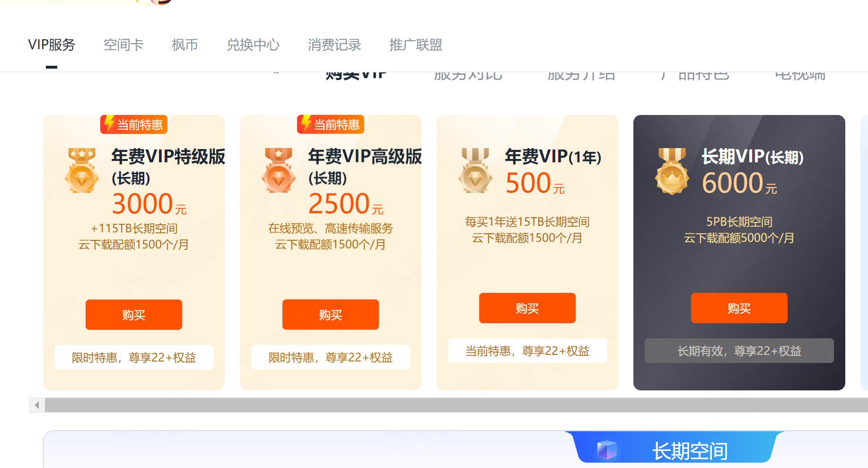Click 当前特惠，尊享22+权益 on 年费VIP card
The height and width of the screenshot is (468, 868).
[527, 351]
